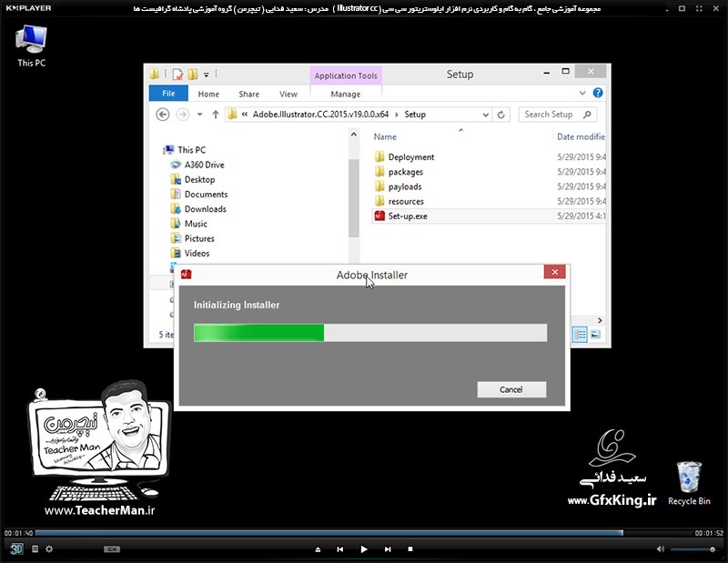Go up one folder level in Explorer
This screenshot has height=563, width=728.
pyautogui.click(x=216, y=115)
